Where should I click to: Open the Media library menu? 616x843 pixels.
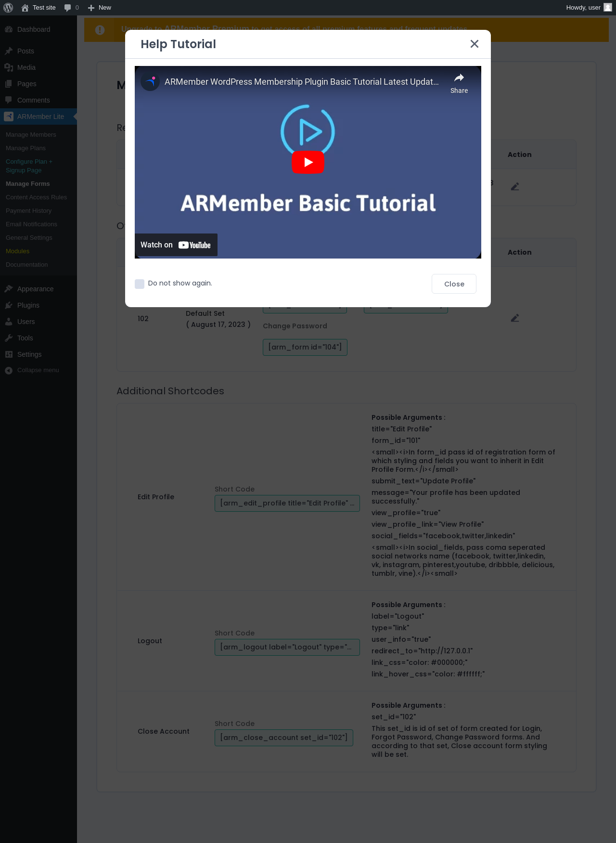38,67
